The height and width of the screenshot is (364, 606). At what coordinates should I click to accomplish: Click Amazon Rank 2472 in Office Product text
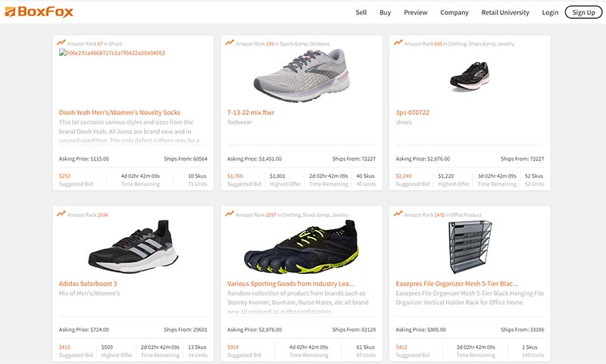(442, 215)
